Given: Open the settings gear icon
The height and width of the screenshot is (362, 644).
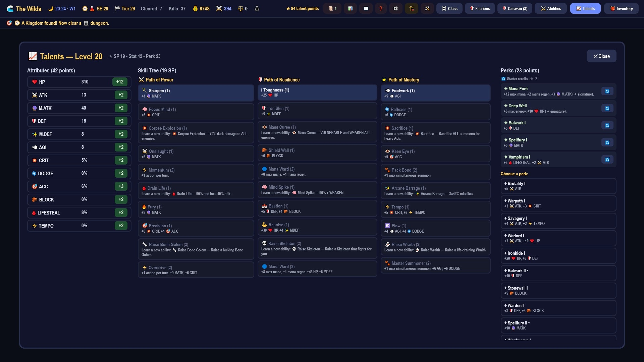Looking at the screenshot, I should (396, 9).
